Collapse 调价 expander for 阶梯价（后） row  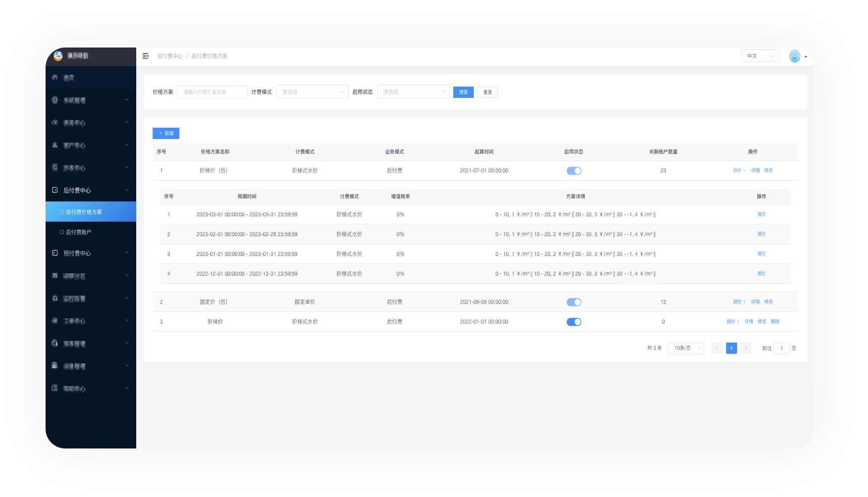pos(739,170)
